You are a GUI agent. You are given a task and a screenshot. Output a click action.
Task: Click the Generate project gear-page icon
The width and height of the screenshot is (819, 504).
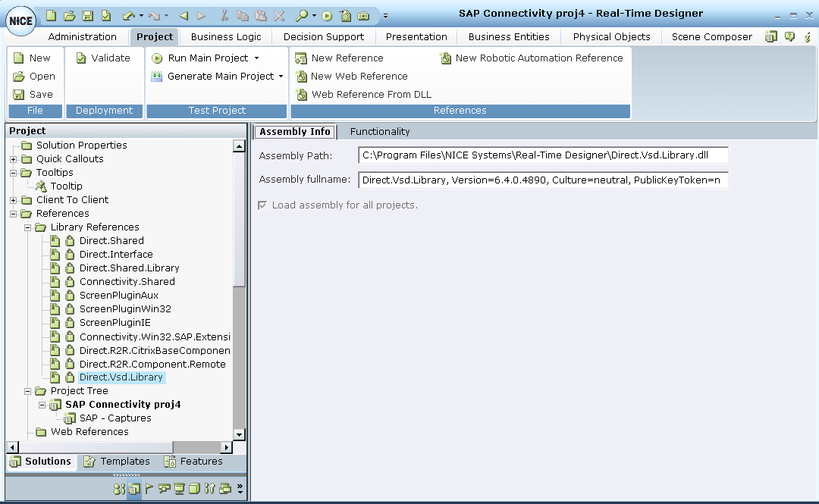(x=345, y=16)
